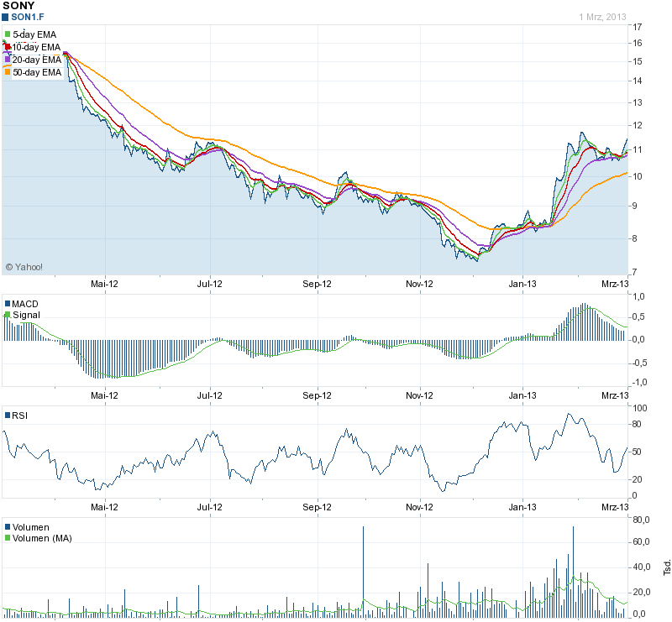
Task: Select the green Signal legend marker
Action: click(x=8, y=315)
